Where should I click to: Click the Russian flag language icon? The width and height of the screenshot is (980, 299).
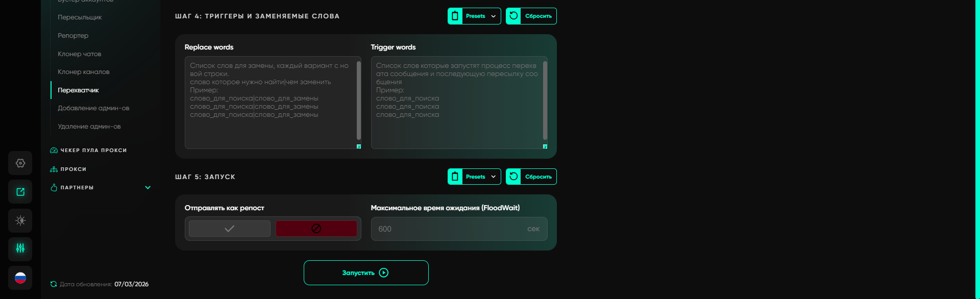(x=20, y=278)
